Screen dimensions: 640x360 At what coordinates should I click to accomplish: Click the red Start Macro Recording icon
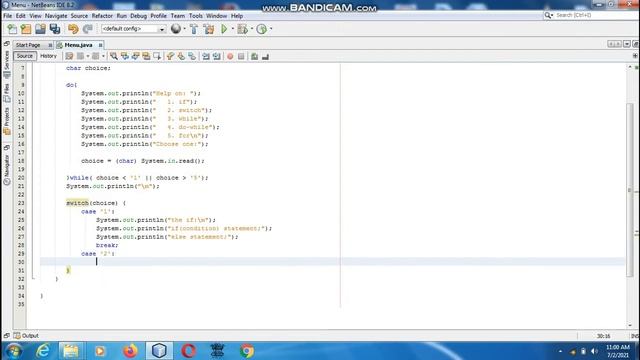pos(230,56)
